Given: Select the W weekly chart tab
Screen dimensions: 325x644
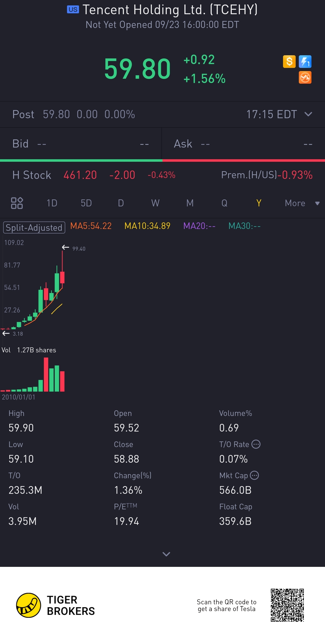Looking at the screenshot, I should point(155,203).
